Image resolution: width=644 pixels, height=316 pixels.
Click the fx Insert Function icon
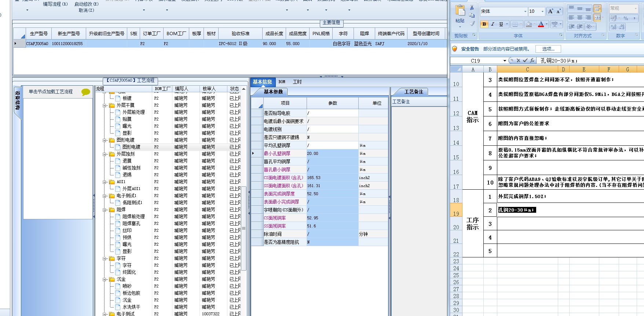(x=532, y=60)
